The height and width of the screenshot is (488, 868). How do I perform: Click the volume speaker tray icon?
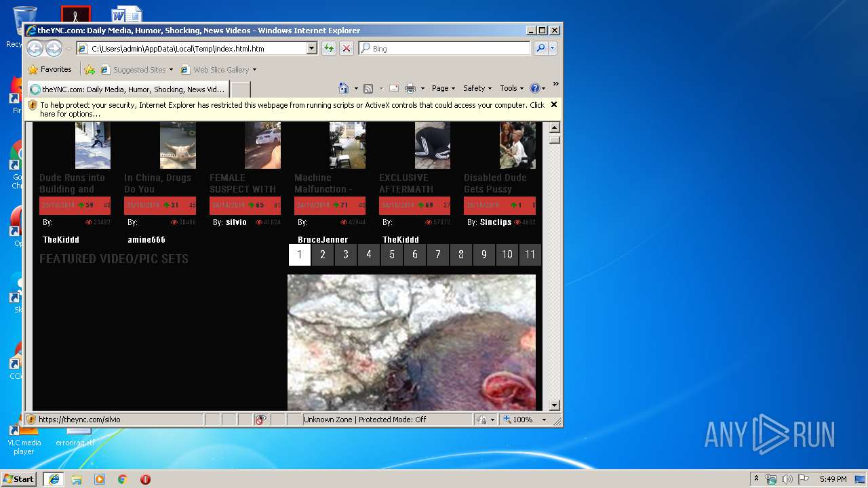(787, 479)
